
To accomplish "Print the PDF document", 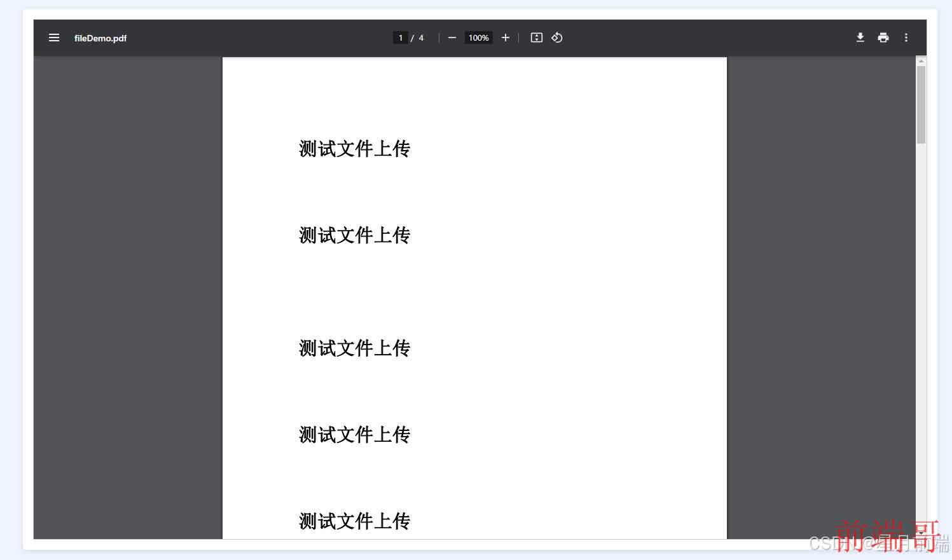I will point(883,38).
